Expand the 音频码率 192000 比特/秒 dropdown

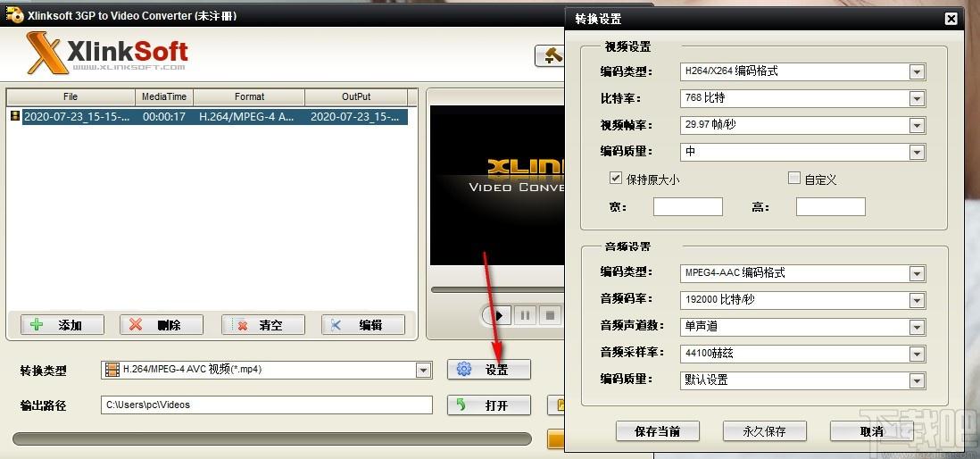917,300
